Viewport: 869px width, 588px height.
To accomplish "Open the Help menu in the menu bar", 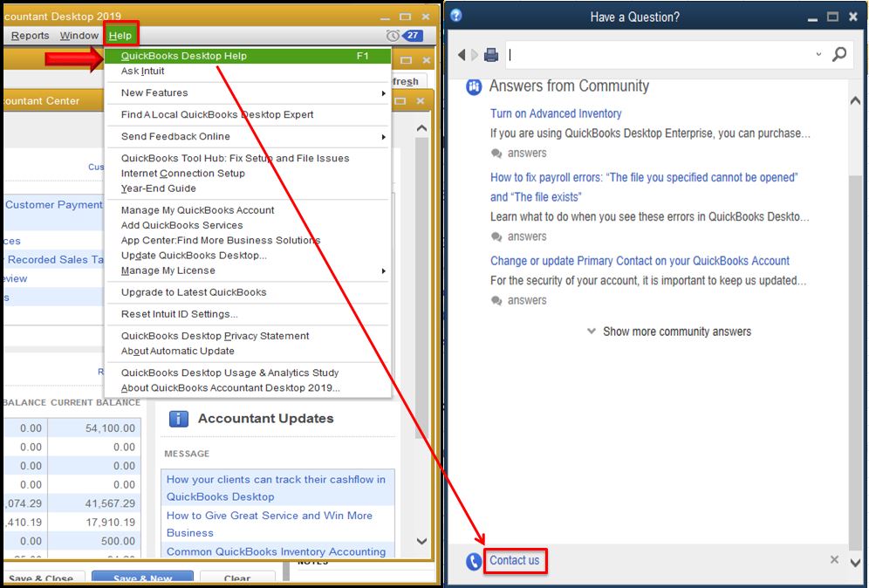I will point(120,36).
